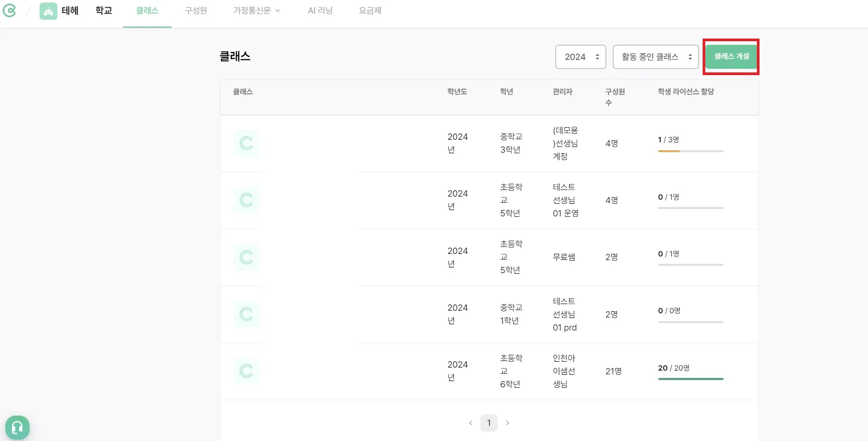Image resolution: width=868 pixels, height=441 pixels.
Task: Click the green school building icon
Action: tap(49, 11)
